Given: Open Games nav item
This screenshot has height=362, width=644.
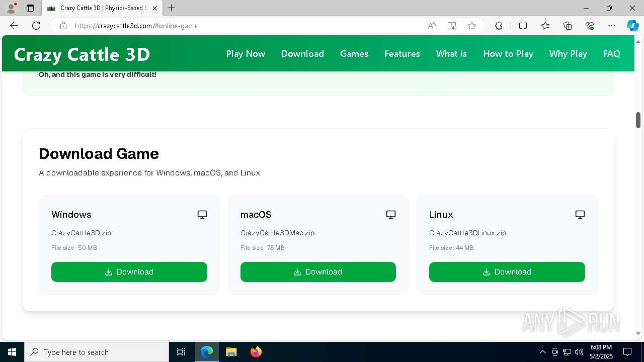Looking at the screenshot, I should pyautogui.click(x=354, y=54).
